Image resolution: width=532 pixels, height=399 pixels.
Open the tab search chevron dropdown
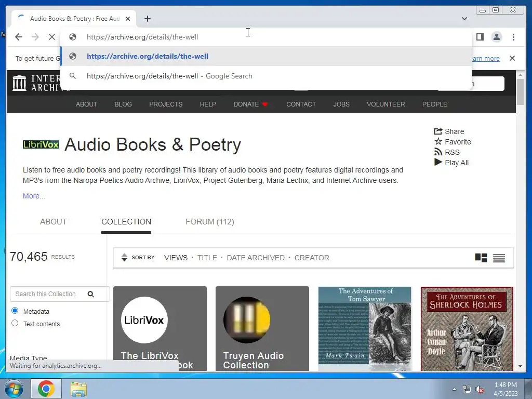point(464,19)
